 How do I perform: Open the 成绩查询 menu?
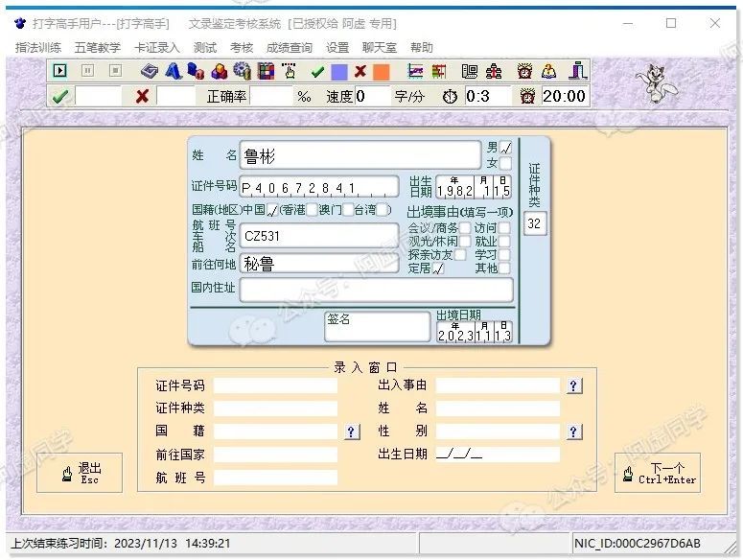pos(290,47)
